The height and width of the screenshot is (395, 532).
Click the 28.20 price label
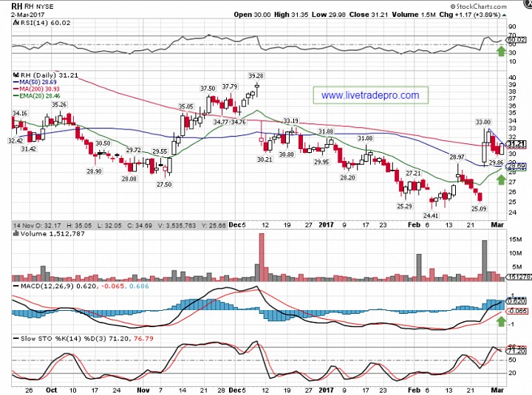pos(347,178)
